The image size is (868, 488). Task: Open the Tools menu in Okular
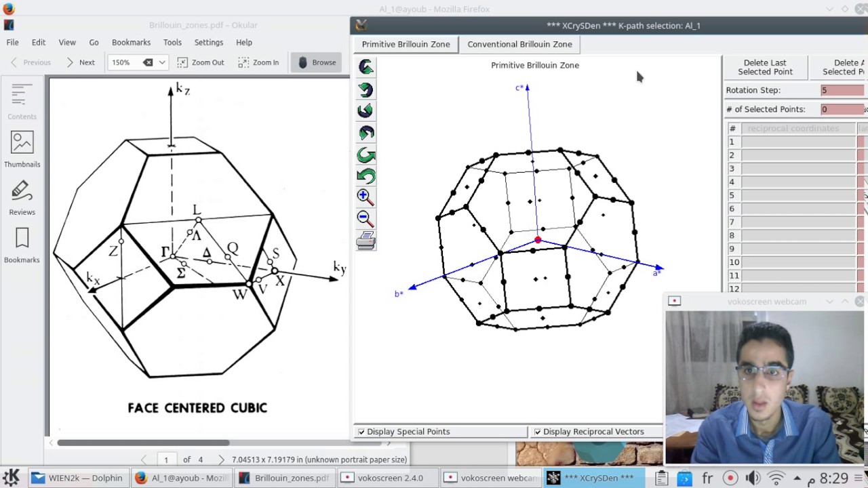pos(172,42)
